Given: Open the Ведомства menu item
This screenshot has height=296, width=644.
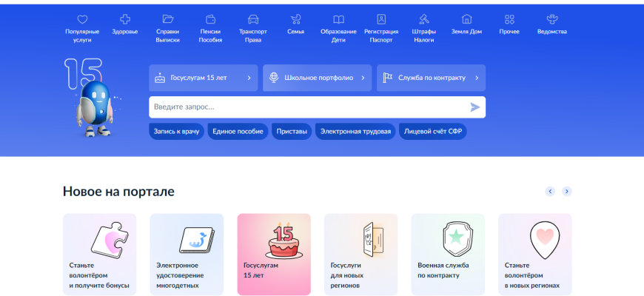Looking at the screenshot, I should [x=551, y=27].
